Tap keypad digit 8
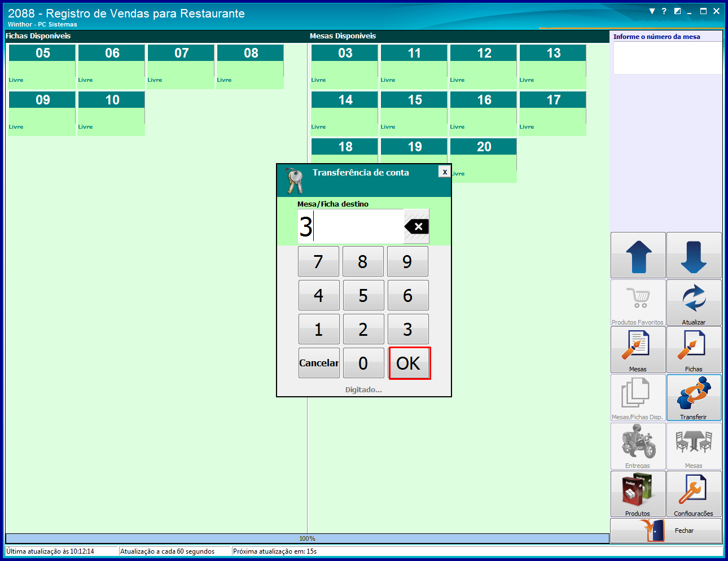Viewport: 728px width, 561px height. tap(363, 261)
